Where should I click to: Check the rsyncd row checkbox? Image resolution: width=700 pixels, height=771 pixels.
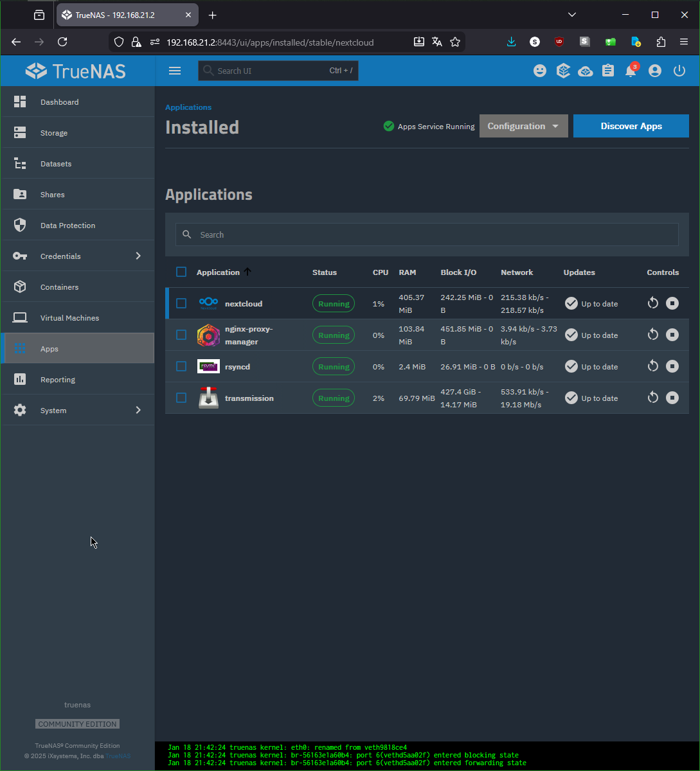tap(181, 366)
